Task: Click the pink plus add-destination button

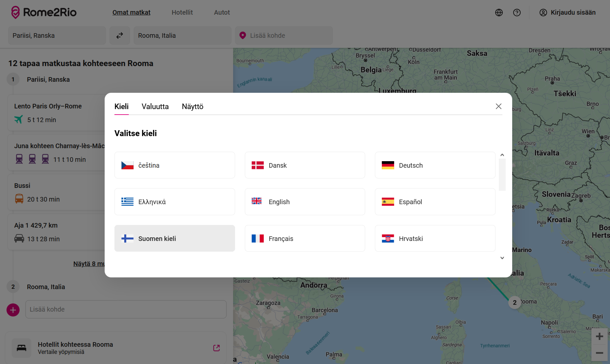Action: pyautogui.click(x=13, y=310)
